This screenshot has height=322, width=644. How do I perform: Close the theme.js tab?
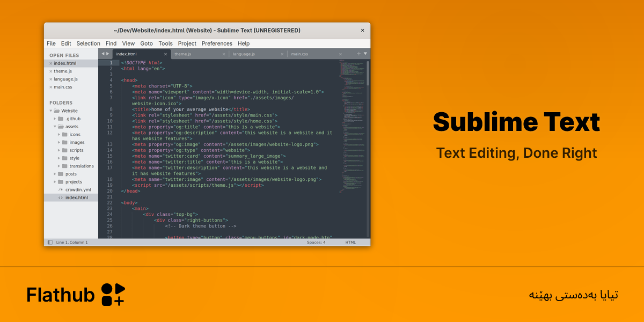pos(224,54)
